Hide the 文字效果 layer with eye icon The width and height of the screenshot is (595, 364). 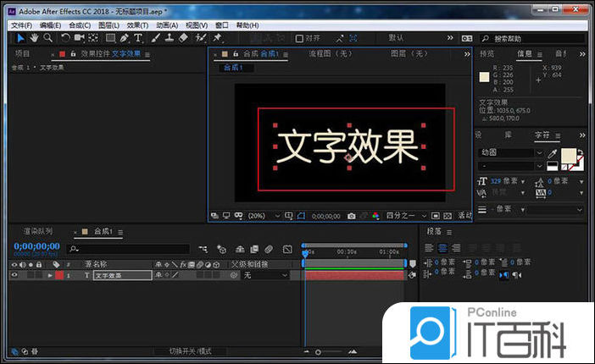click(14, 275)
